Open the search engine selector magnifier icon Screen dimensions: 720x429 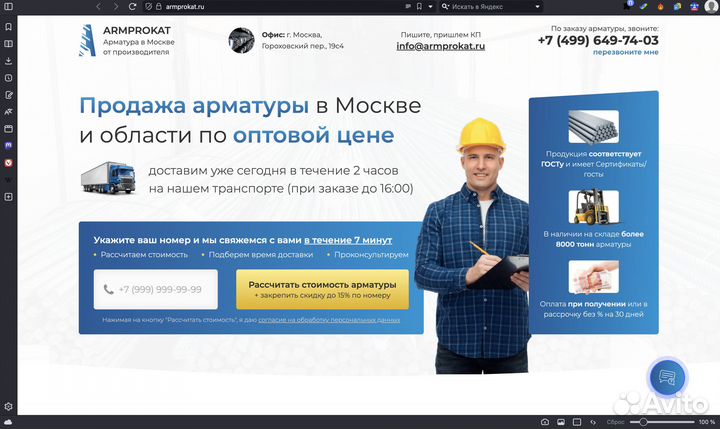point(445,6)
